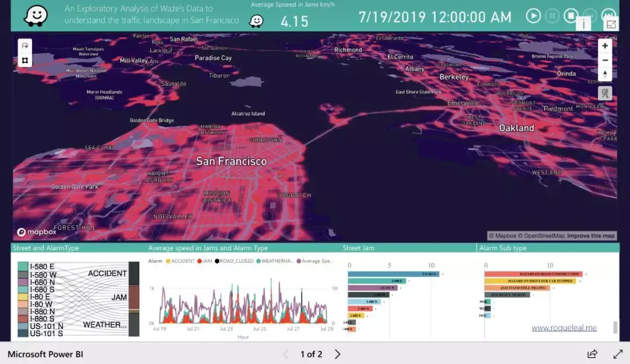Play the traffic animation in the header
Image resolution: width=630 pixels, height=364 pixels.
pyautogui.click(x=533, y=16)
